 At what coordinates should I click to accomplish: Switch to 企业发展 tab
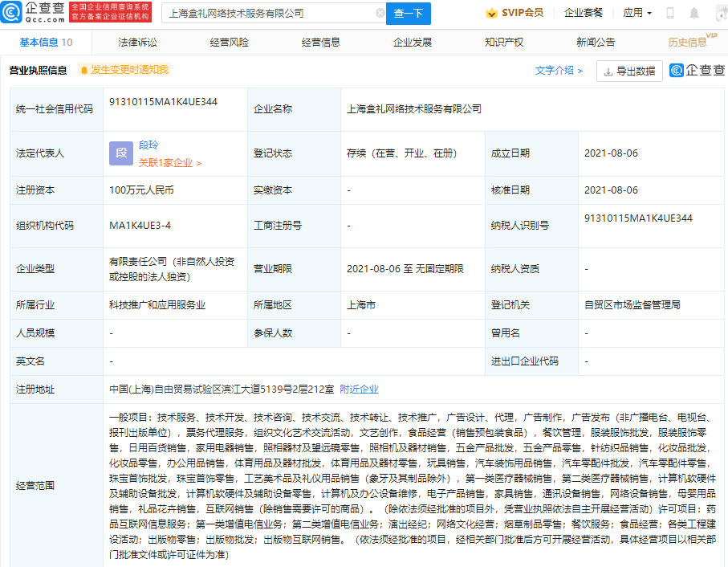(x=413, y=43)
